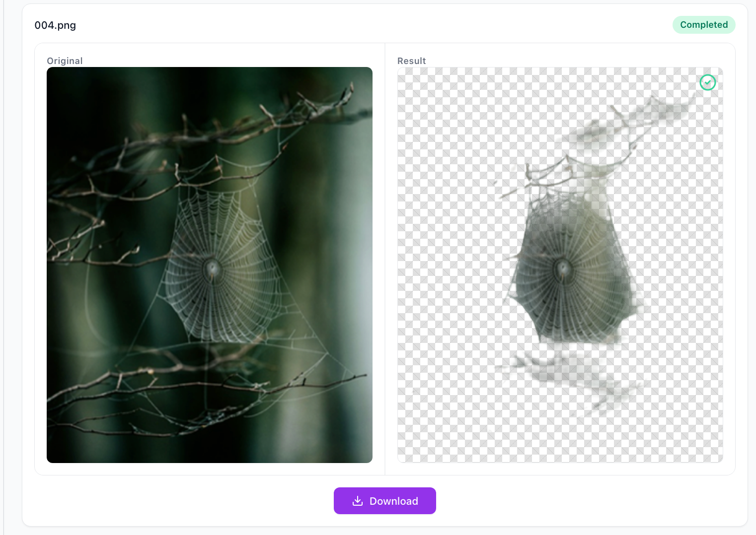
Task: Click the Download text label
Action: (x=393, y=501)
